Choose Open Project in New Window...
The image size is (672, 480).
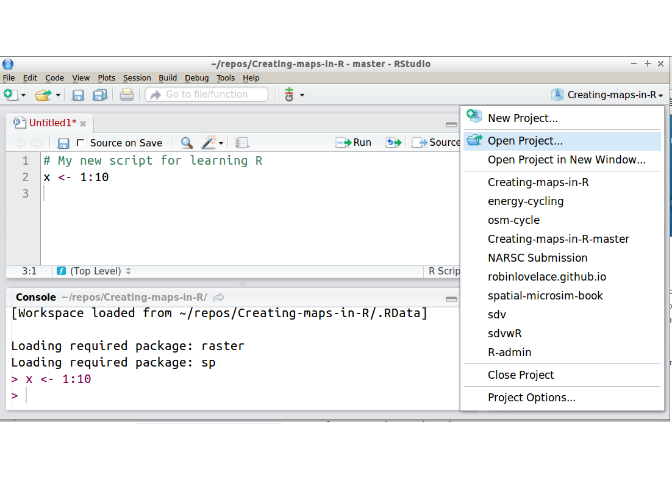pos(562,160)
